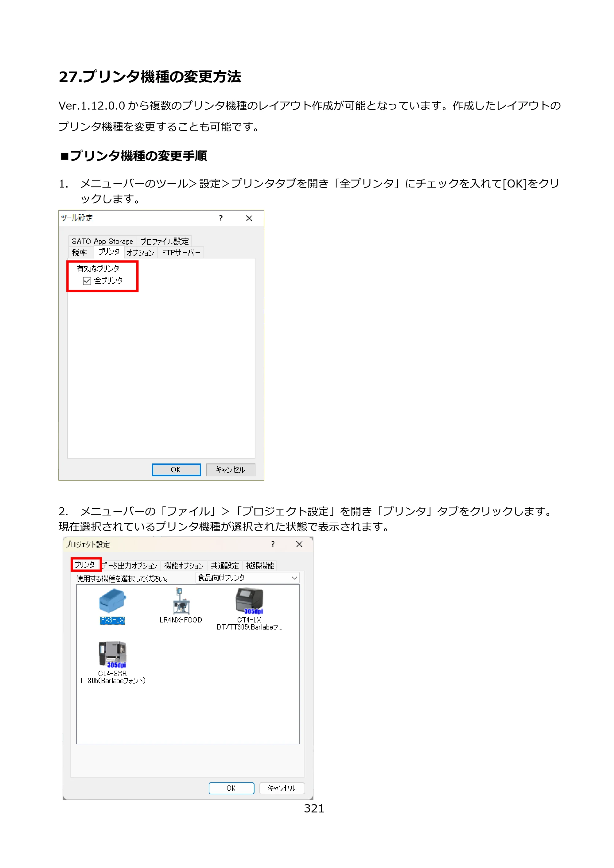
Task: Click the 使用する機種を選択してください label
Action: pyautogui.click(x=122, y=579)
